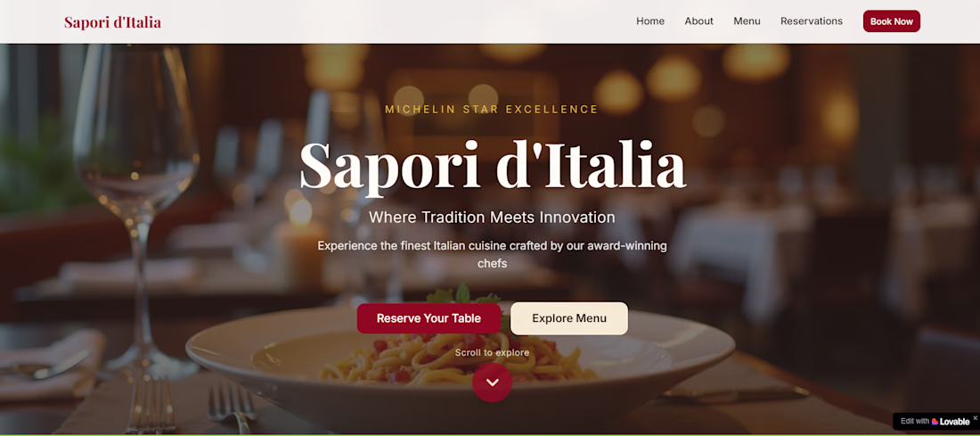Click the Reserve Your Table button
980x436 pixels.
(x=429, y=318)
